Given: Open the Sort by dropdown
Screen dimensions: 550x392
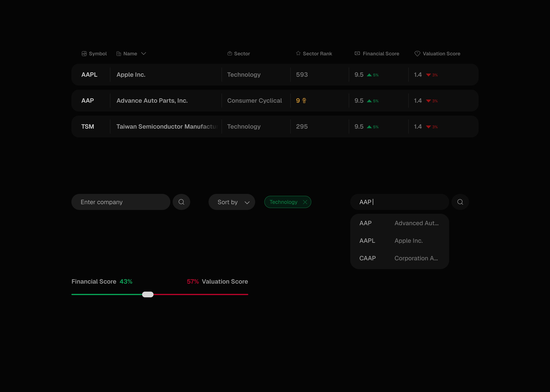Looking at the screenshot, I should point(232,202).
